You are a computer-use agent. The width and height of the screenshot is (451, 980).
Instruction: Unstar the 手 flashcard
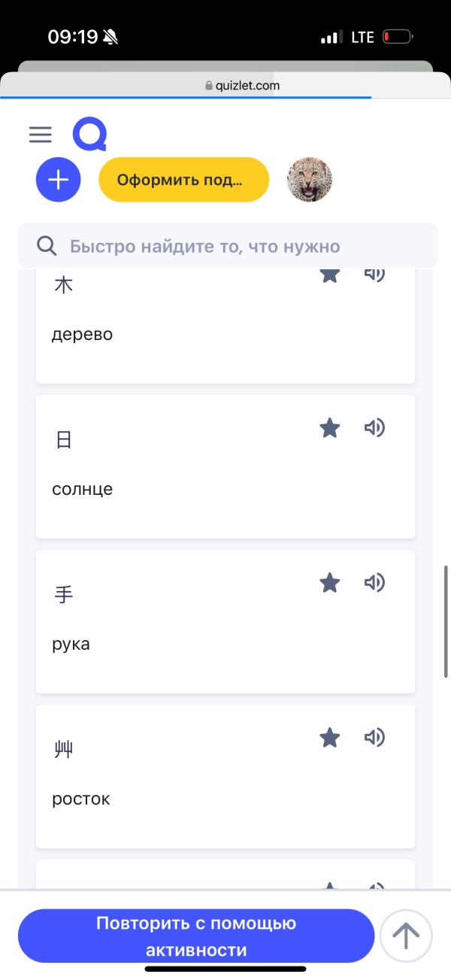tap(329, 582)
